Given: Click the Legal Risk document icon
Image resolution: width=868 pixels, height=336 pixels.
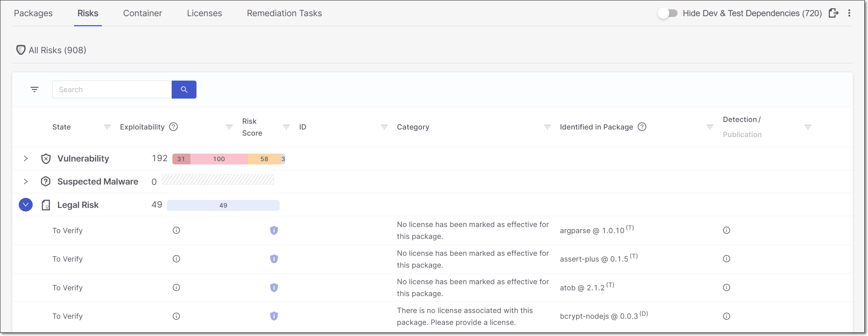Looking at the screenshot, I should 46,205.
